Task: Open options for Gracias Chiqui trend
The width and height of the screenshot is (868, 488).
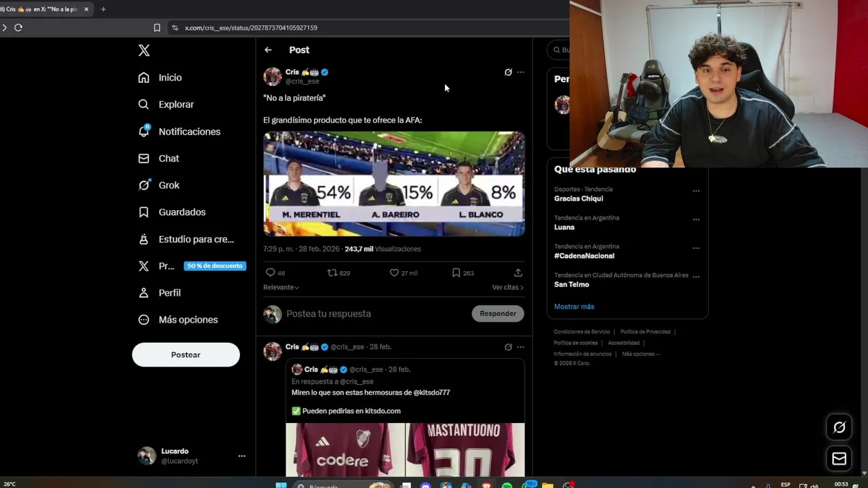Action: (x=696, y=191)
